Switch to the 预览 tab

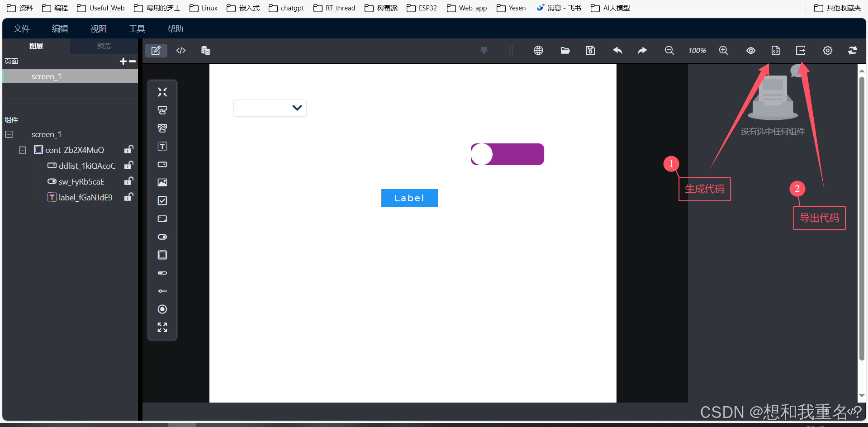coord(104,46)
